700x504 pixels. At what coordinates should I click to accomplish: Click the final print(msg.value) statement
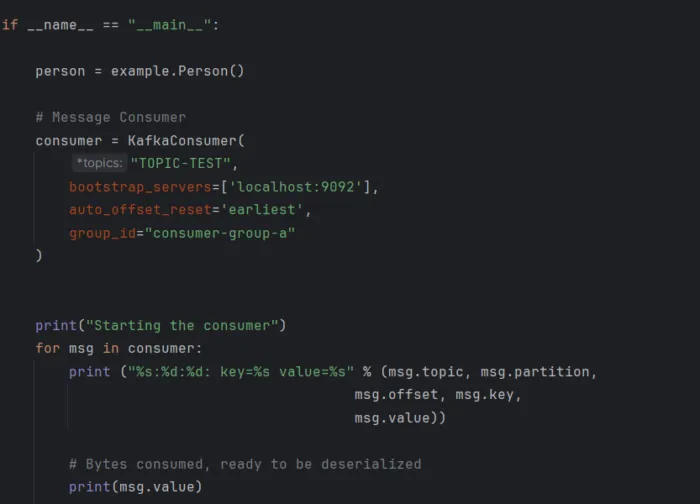point(135,486)
